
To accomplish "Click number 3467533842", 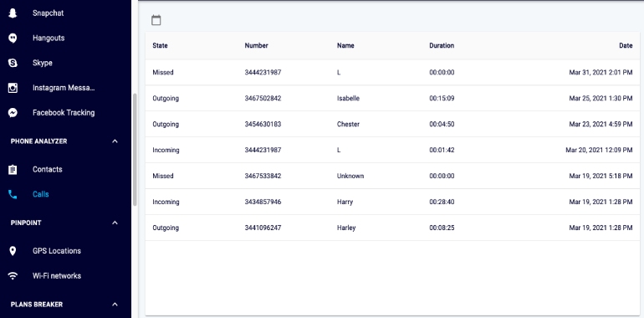I will 263,176.
